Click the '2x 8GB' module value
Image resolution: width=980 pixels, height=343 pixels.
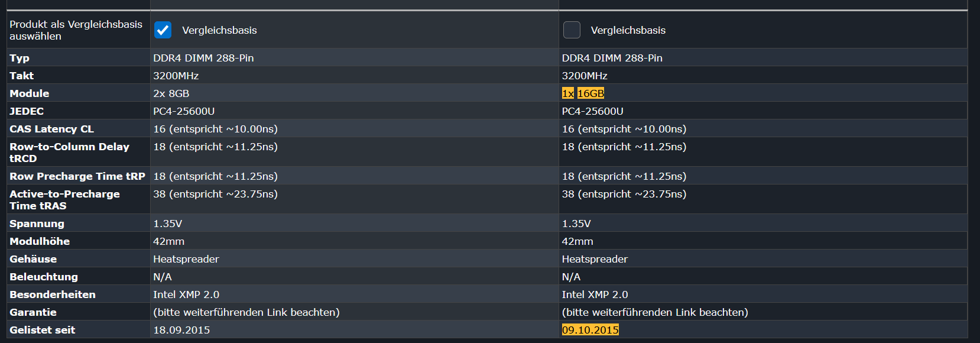point(171,93)
